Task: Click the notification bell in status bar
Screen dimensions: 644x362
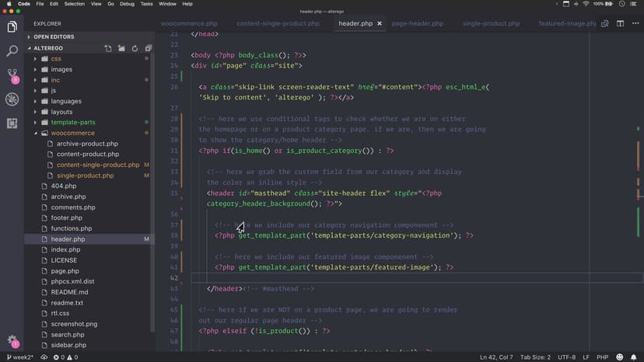Action: 635,357
